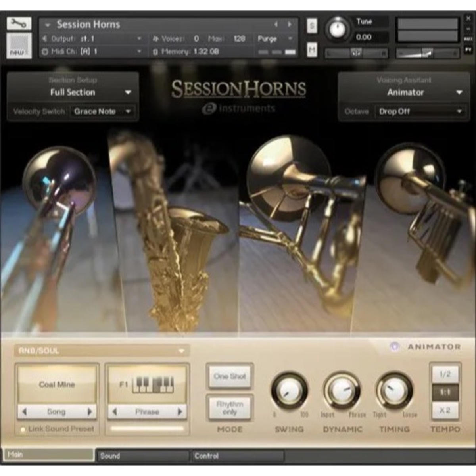Open the Animator voicing assistant dropdown
The image size is (476, 476).
[x=405, y=92]
